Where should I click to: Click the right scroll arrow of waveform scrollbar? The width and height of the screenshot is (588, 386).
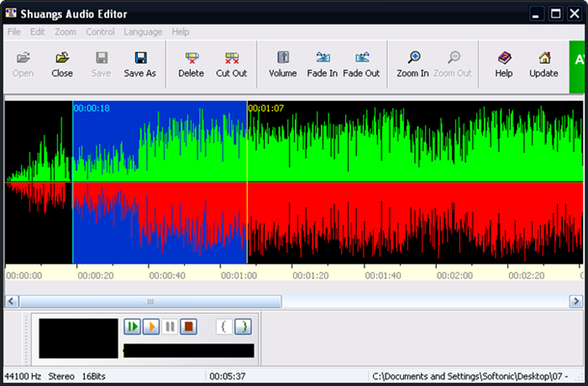[x=576, y=301]
